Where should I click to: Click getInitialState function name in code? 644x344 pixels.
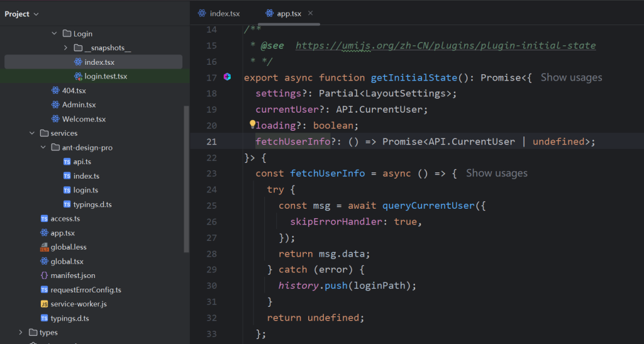(x=414, y=77)
